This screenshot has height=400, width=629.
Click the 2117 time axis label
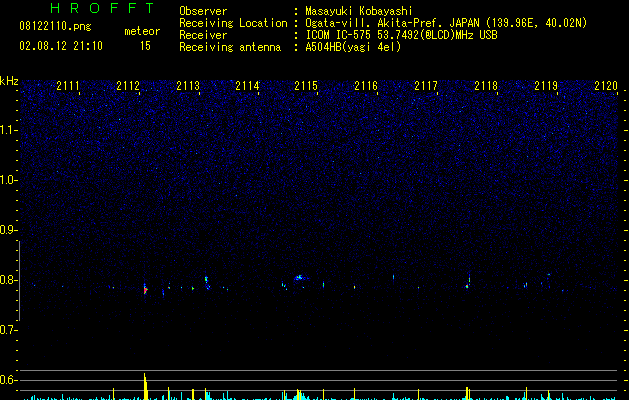(x=426, y=86)
